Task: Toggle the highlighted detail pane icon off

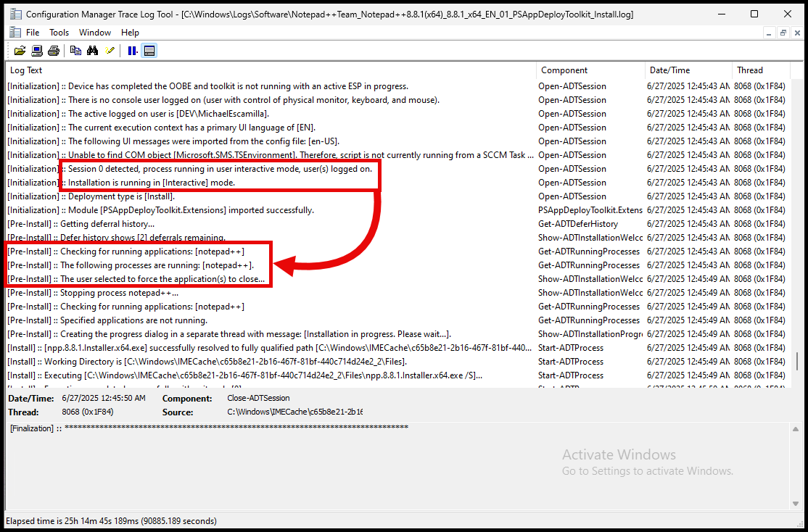Action: click(x=150, y=50)
